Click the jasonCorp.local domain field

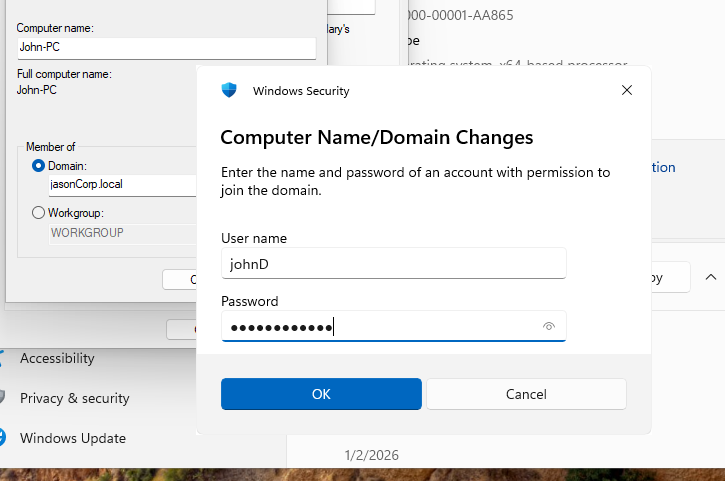pos(123,185)
